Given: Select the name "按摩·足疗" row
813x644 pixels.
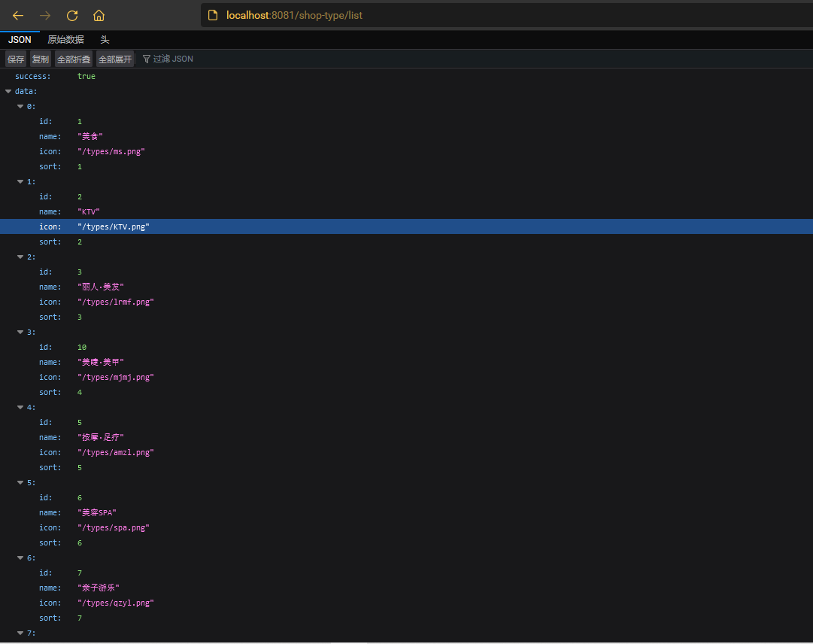Looking at the screenshot, I should coord(406,437).
